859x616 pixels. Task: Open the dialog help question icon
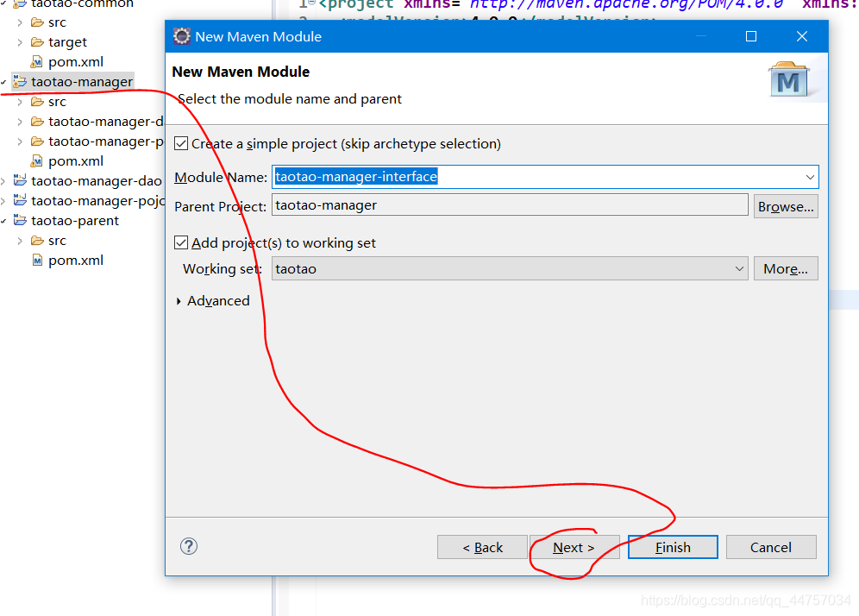[x=189, y=546]
